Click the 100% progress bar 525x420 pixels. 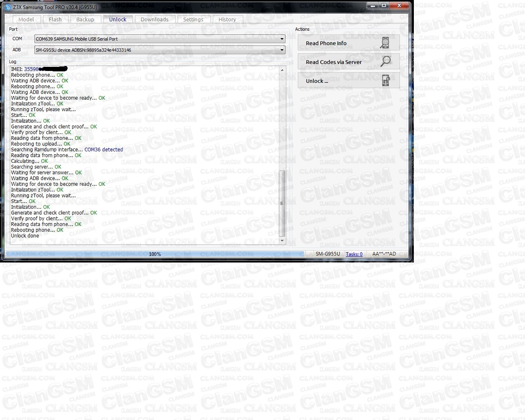[155, 254]
